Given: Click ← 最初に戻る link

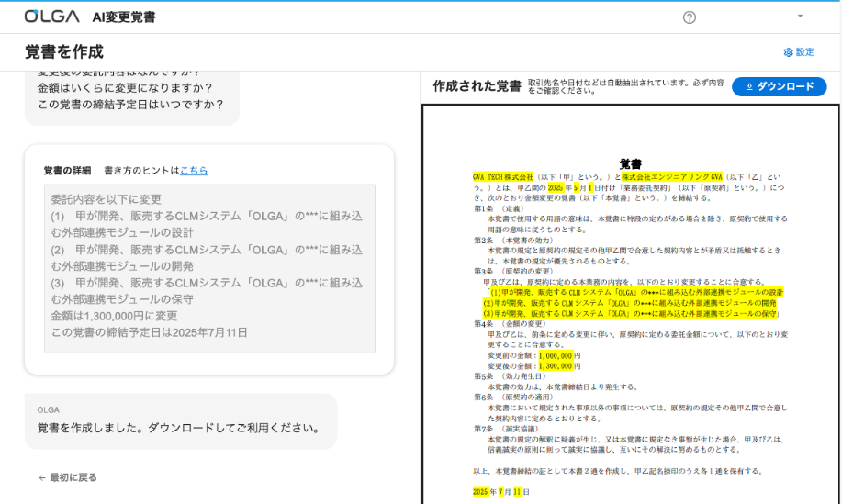Looking at the screenshot, I should 68,477.
